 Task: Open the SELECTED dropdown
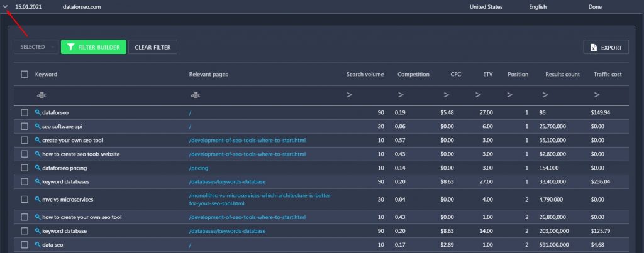pyautogui.click(x=36, y=47)
